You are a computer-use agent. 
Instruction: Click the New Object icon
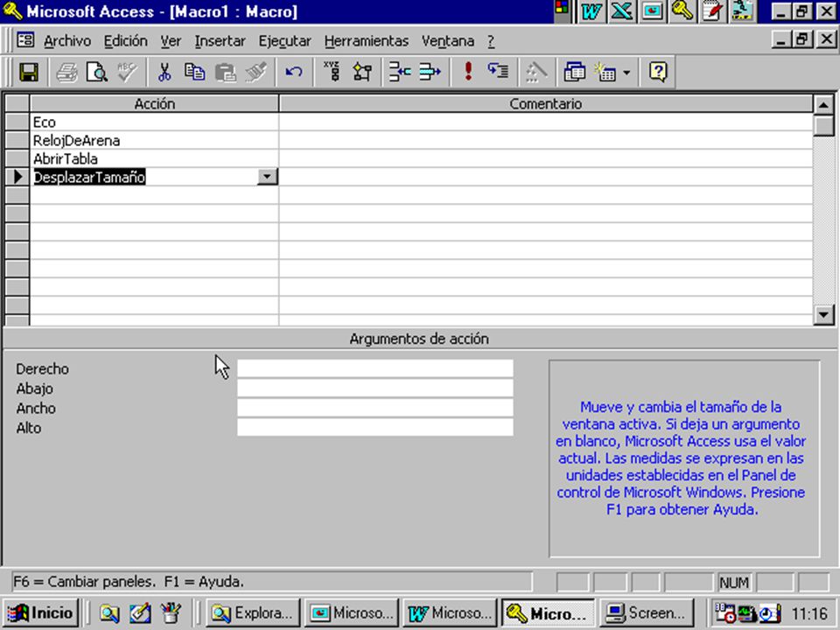click(605, 72)
